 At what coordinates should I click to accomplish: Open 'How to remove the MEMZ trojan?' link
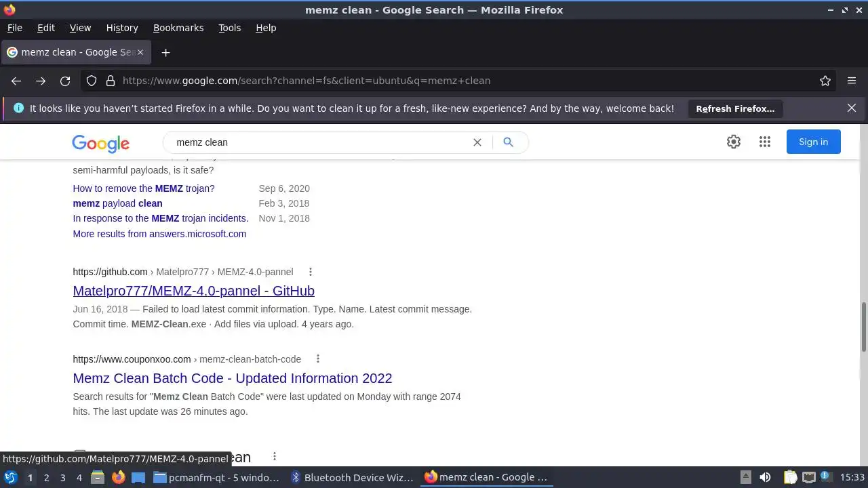coord(144,188)
